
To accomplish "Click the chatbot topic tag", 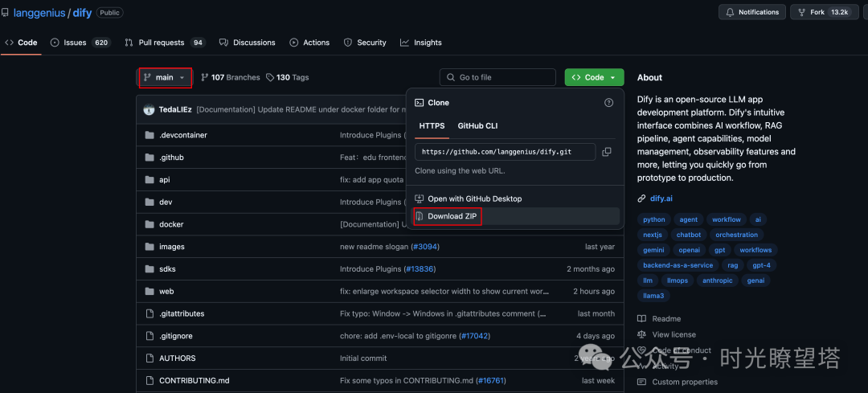I will 688,235.
